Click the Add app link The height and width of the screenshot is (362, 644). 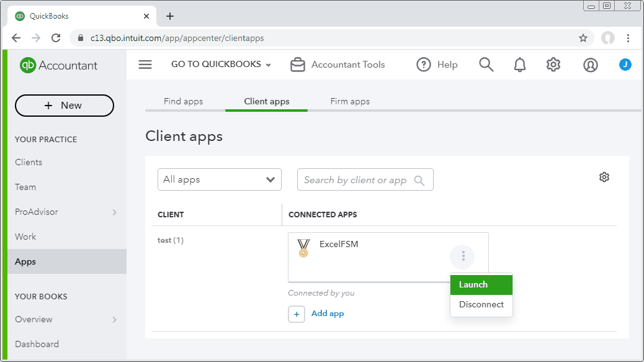point(328,314)
